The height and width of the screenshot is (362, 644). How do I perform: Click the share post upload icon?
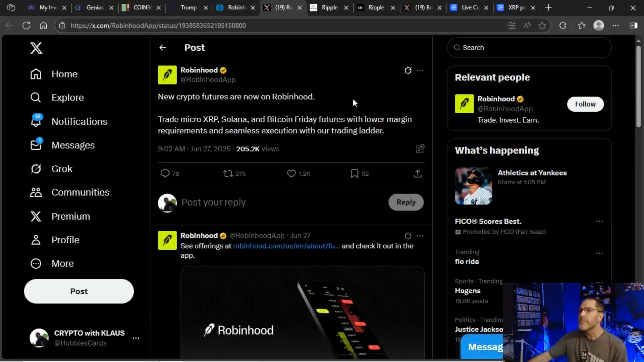[x=418, y=174]
